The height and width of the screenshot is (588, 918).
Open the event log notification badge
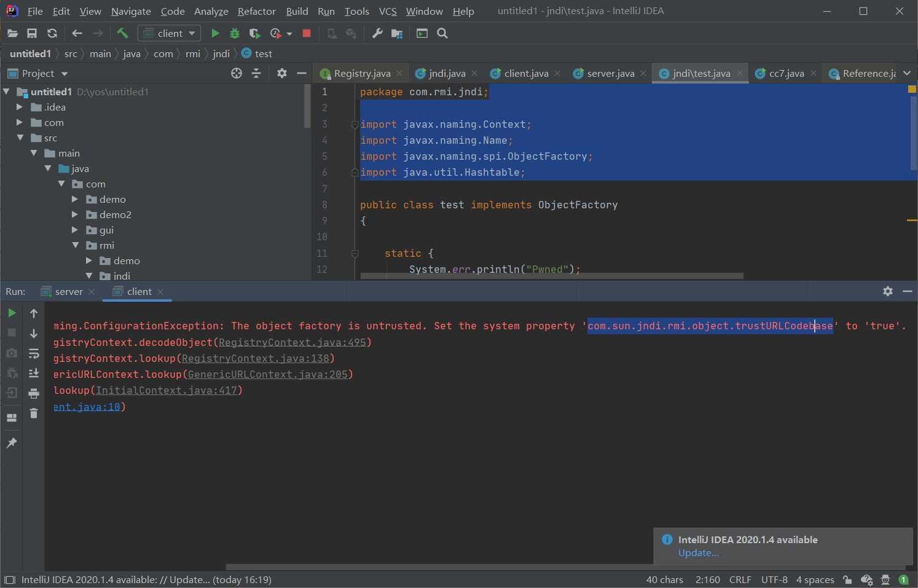[x=903, y=579]
